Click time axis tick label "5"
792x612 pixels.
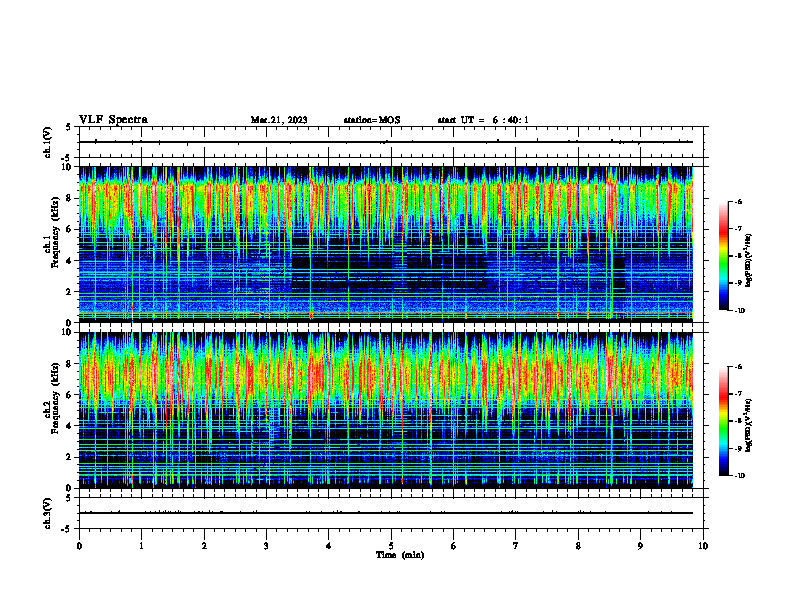point(391,546)
